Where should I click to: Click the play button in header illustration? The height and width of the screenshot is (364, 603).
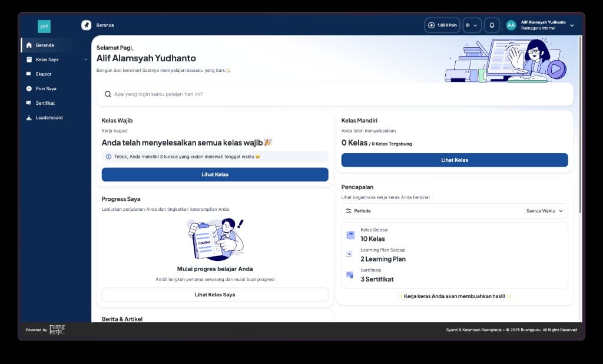tap(556, 70)
